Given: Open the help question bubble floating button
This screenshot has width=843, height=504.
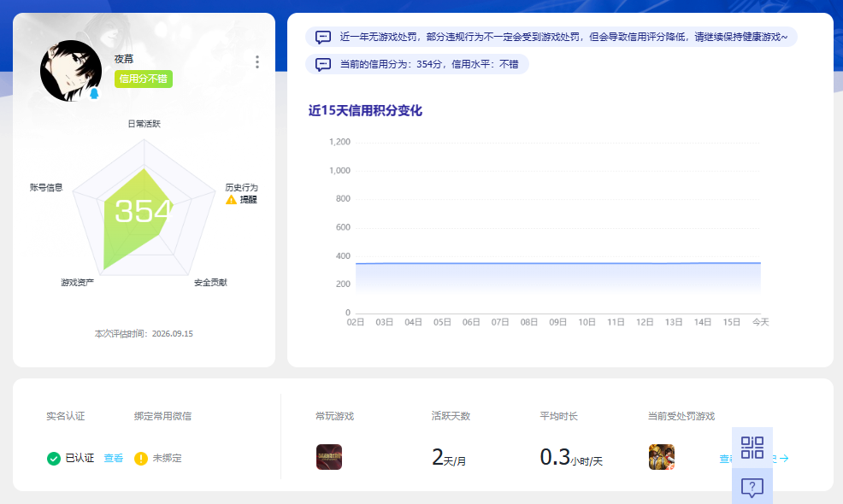Looking at the screenshot, I should point(752,487).
